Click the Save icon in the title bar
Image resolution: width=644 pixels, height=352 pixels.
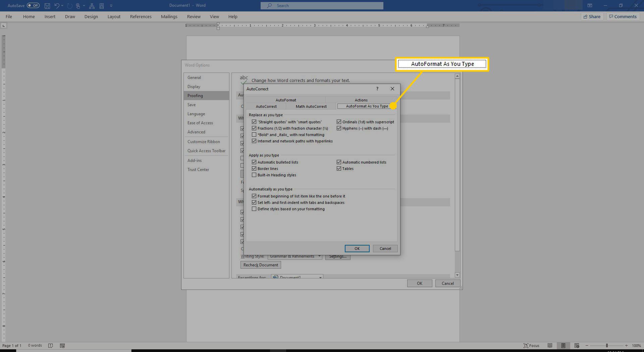47,6
